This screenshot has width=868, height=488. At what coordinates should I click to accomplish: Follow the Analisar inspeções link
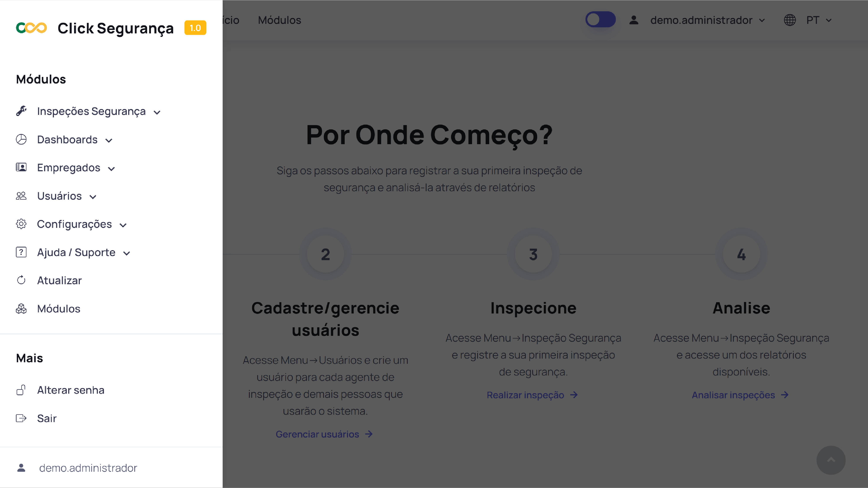tap(733, 395)
